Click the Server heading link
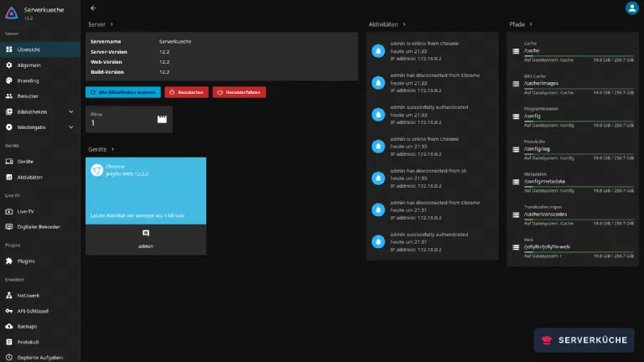The width and height of the screenshot is (644, 362). 96,24
